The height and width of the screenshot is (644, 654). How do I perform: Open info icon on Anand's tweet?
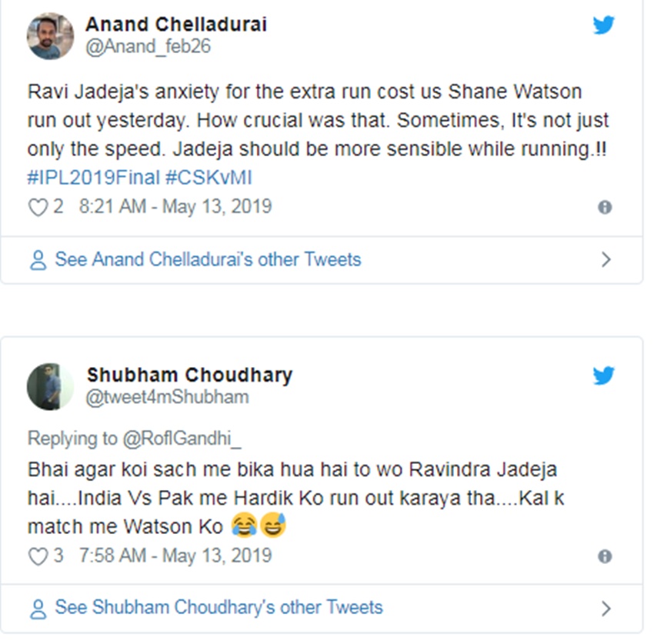coord(606,207)
